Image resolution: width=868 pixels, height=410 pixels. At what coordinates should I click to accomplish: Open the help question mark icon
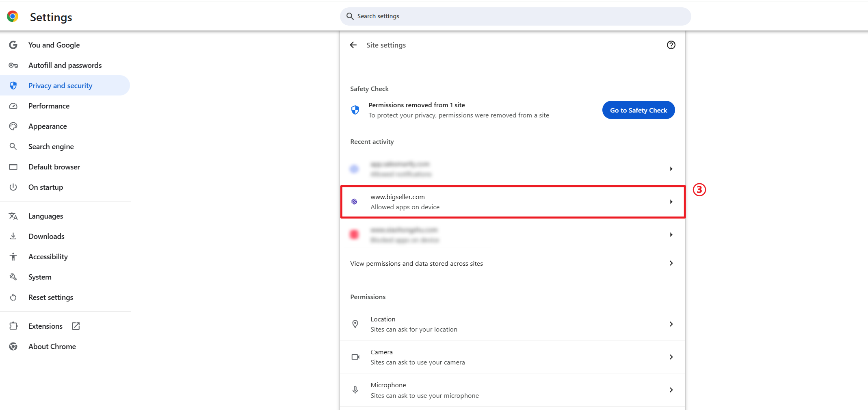click(x=671, y=45)
